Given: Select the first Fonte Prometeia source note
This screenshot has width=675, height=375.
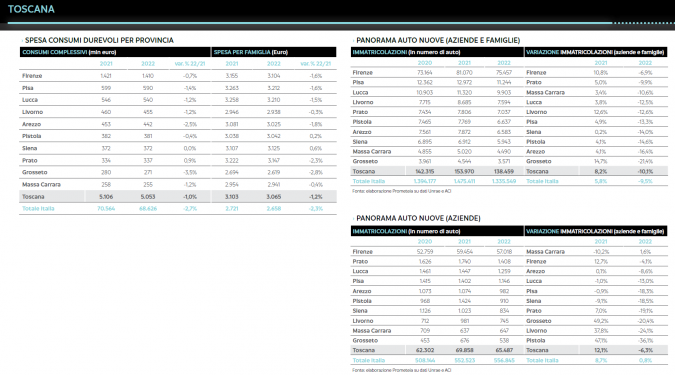Looking at the screenshot, I should tap(402, 191).
